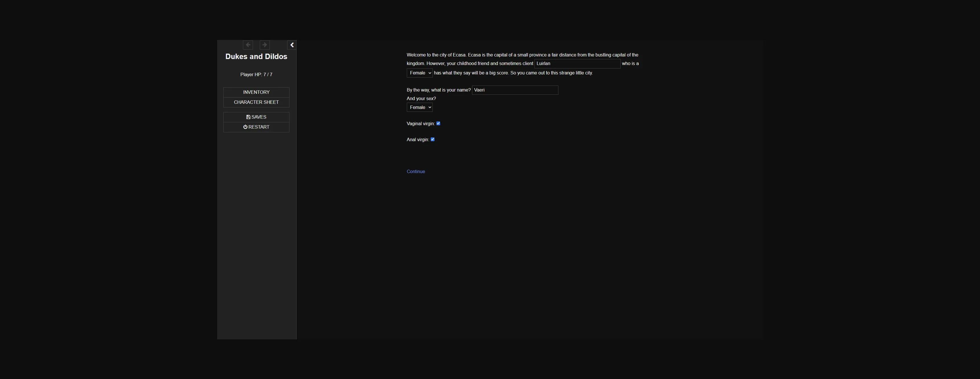Viewport: 980px width, 379px height.
Task: Click the forward navigation arrow
Action: [x=264, y=45]
